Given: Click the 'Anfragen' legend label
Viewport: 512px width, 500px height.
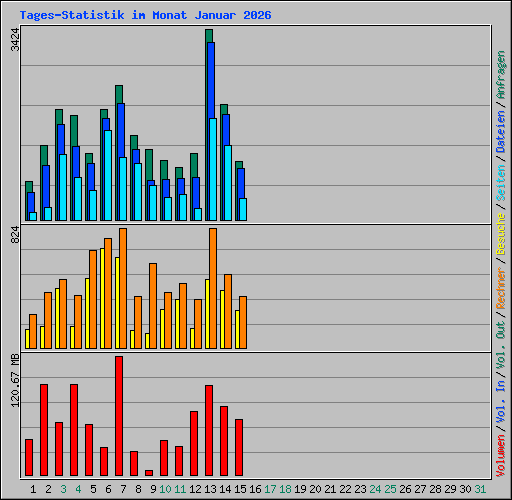Looking at the screenshot, I should pyautogui.click(x=501, y=75).
